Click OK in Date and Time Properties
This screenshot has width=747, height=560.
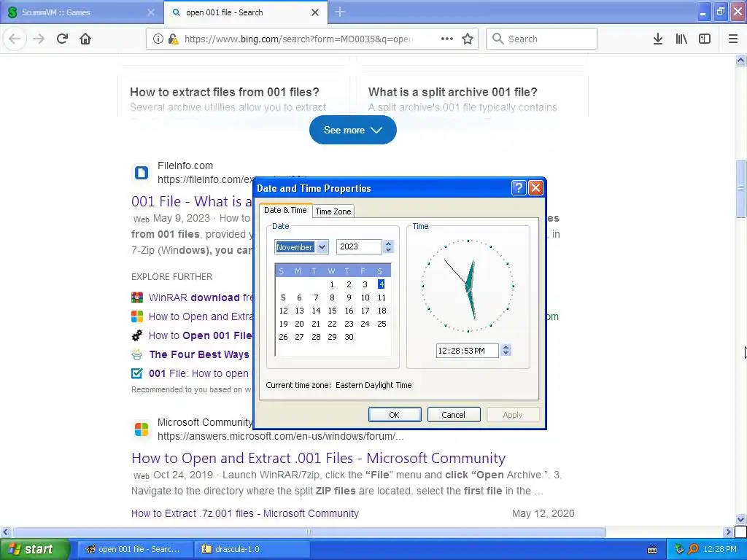point(395,415)
